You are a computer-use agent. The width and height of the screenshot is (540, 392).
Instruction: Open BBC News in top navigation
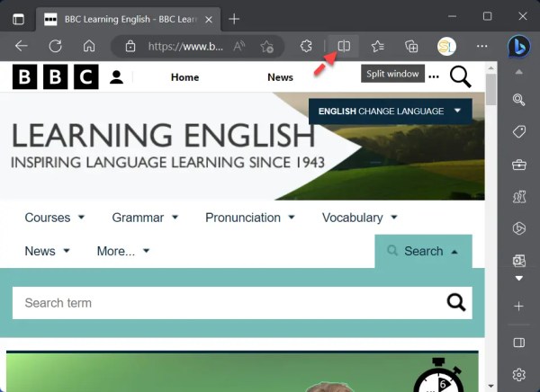(x=280, y=77)
